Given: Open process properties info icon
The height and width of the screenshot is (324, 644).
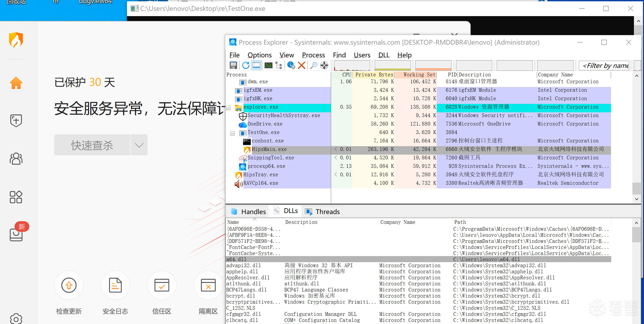Looking at the screenshot, I should [x=291, y=65].
